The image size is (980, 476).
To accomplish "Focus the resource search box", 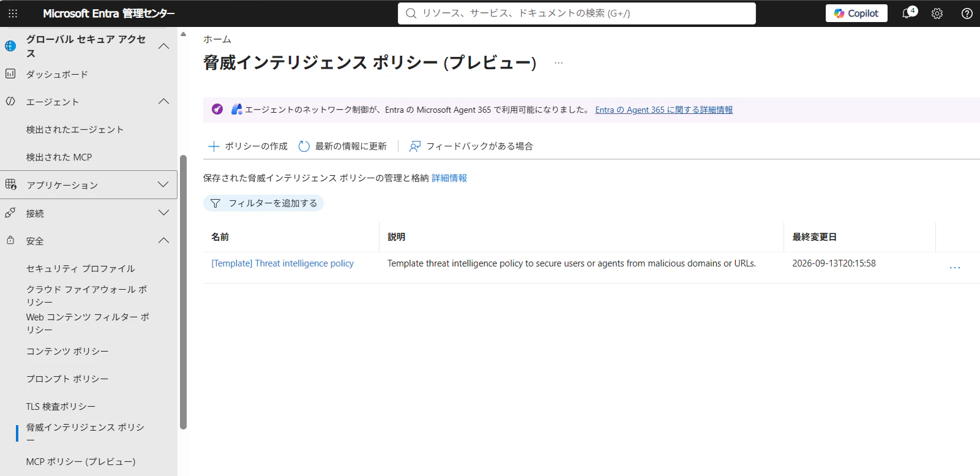I will [x=577, y=13].
